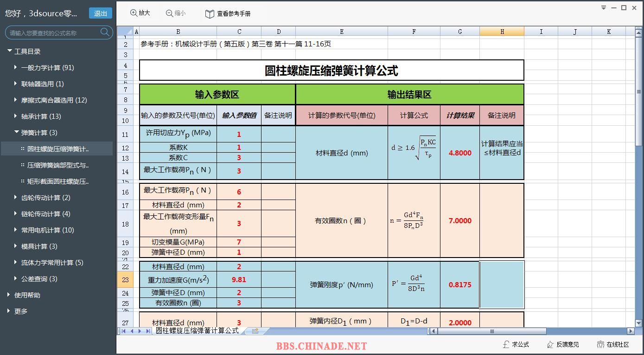
Task: Click the zoom out (缩小) magnifier icon
Action: 170,13
